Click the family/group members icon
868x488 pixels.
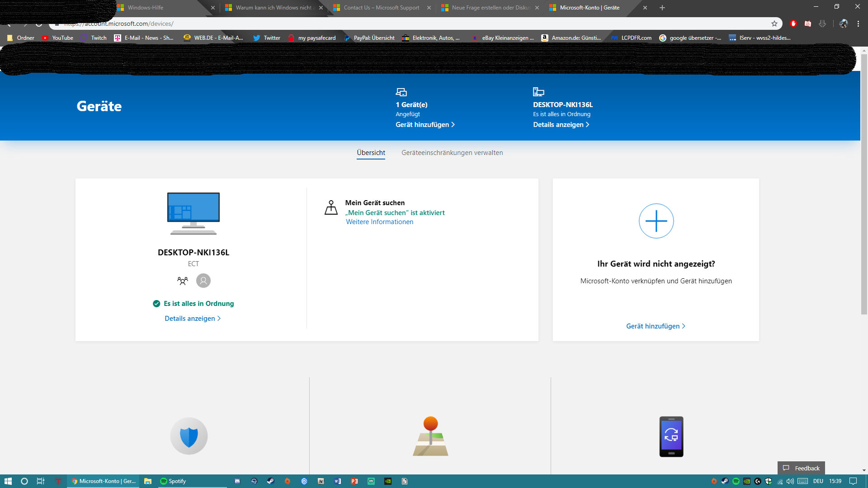183,281
